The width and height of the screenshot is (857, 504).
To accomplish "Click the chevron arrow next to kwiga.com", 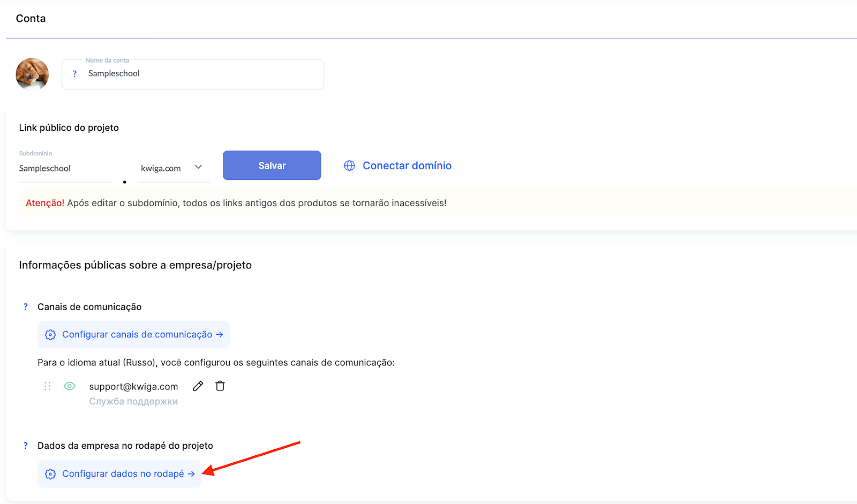I will point(199,167).
